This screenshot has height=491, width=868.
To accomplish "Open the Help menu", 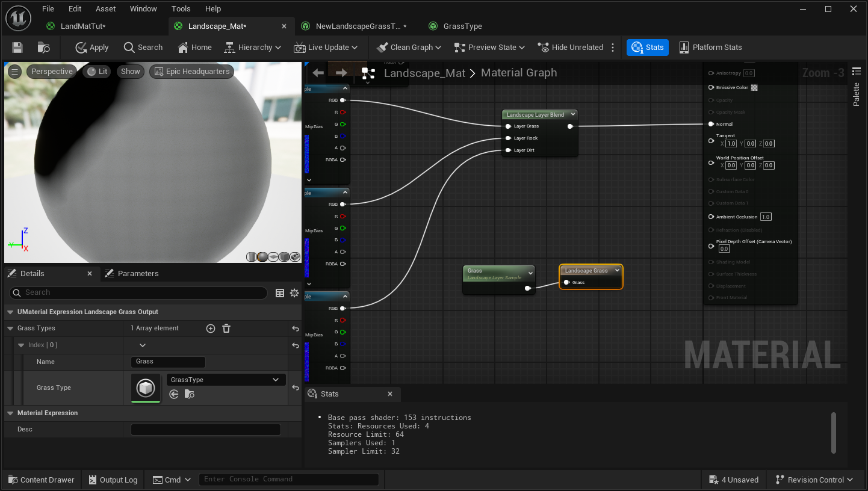I will tap(213, 9).
